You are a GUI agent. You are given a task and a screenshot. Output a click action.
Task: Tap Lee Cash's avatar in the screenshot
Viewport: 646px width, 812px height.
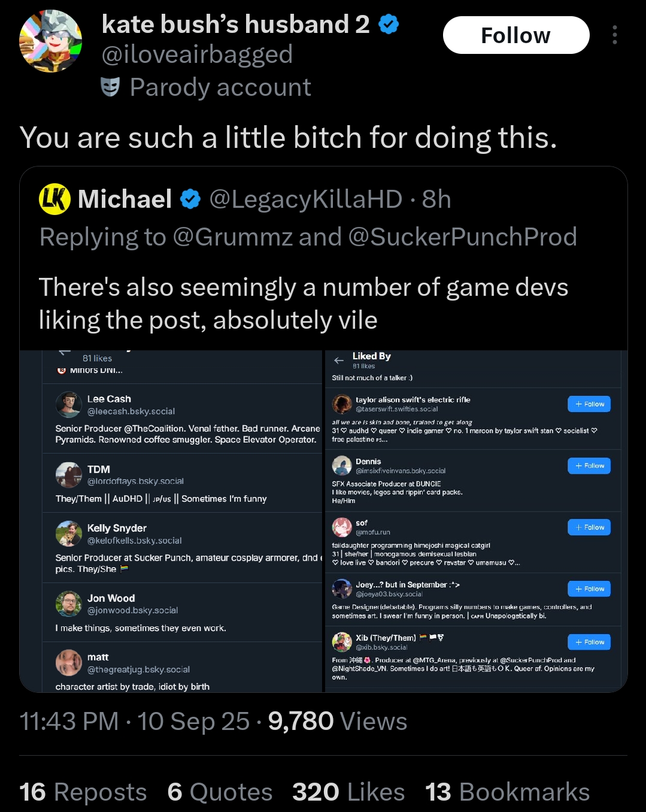(x=69, y=404)
